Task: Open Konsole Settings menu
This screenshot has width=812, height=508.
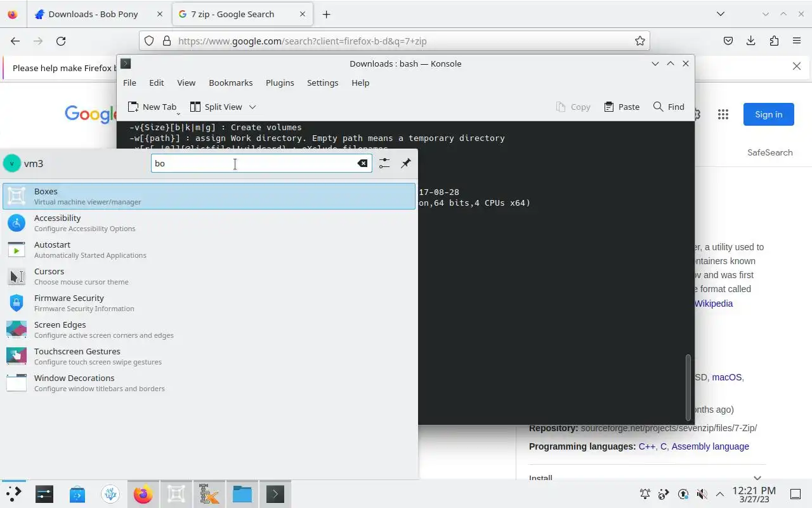Action: pos(322,83)
